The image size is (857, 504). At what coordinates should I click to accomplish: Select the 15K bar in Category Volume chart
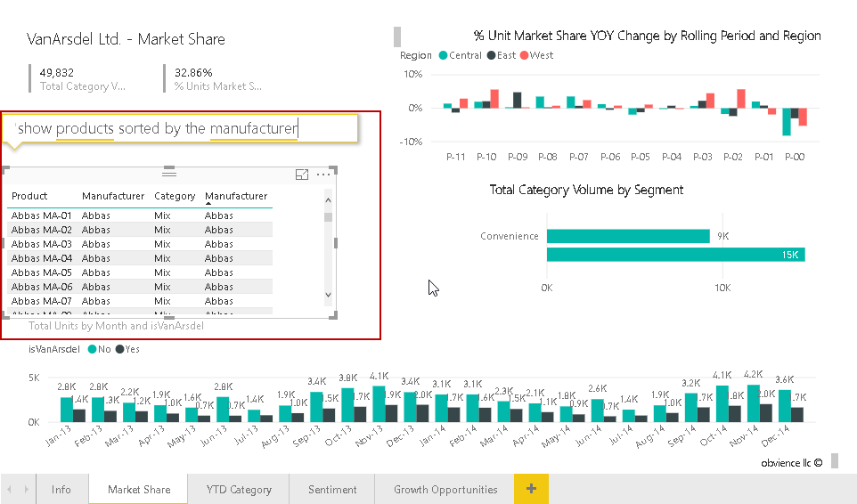[x=675, y=255]
